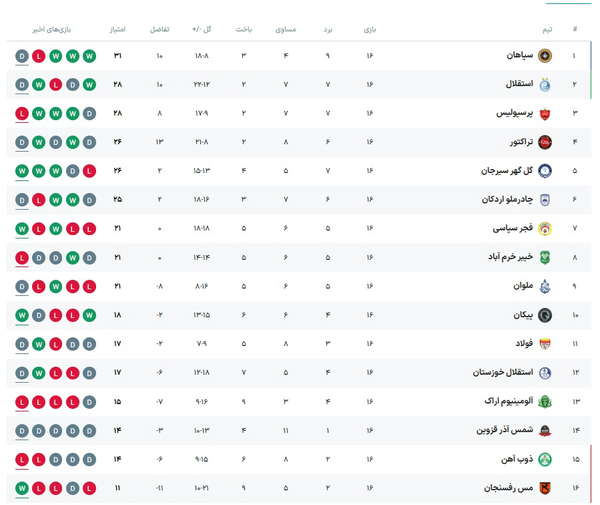Viewport: 600px width, 505px height.
Task: Click the Persepolis red crest icon
Action: (x=545, y=114)
